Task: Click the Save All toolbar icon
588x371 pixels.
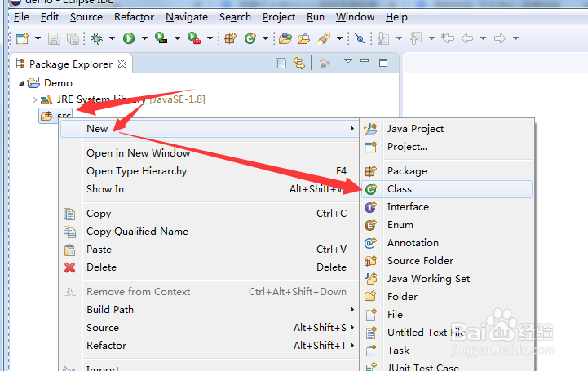Action: (73, 38)
